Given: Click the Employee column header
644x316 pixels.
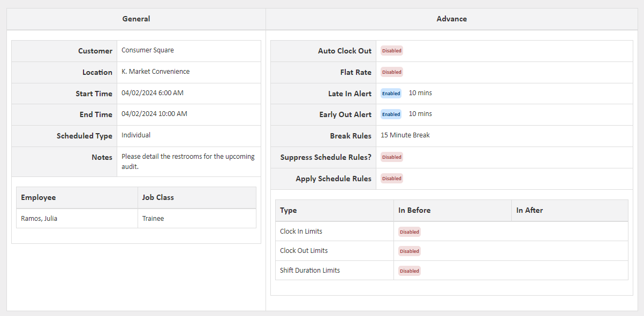Looking at the screenshot, I should pos(38,197).
